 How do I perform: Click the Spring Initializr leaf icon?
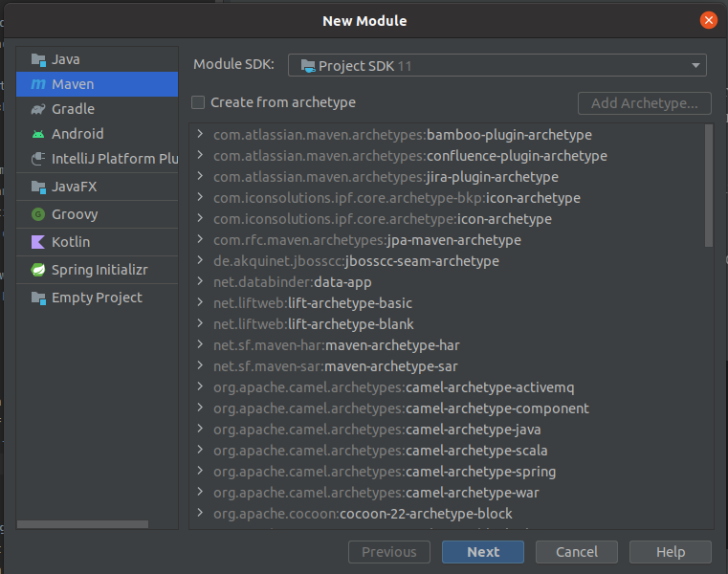click(37, 270)
